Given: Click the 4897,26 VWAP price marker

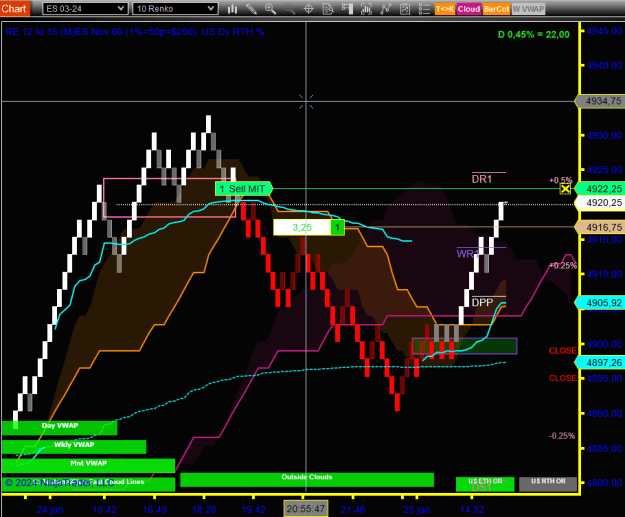Looking at the screenshot, I should (x=601, y=362).
